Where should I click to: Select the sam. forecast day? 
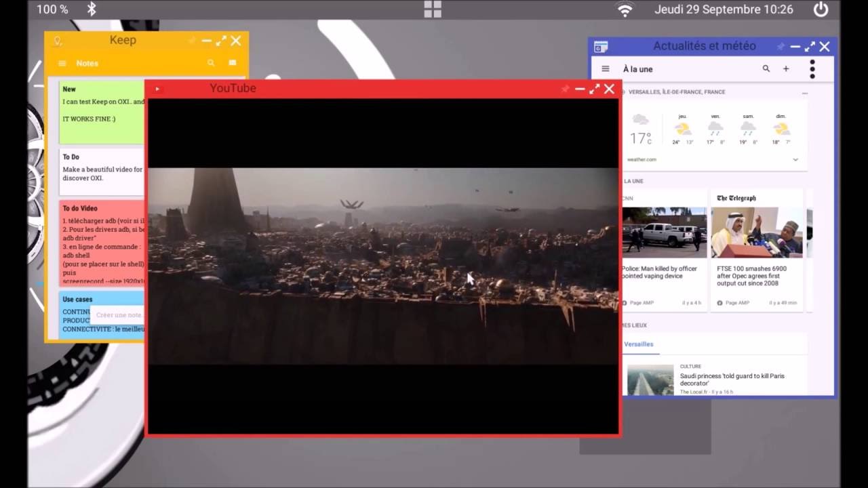[748, 129]
